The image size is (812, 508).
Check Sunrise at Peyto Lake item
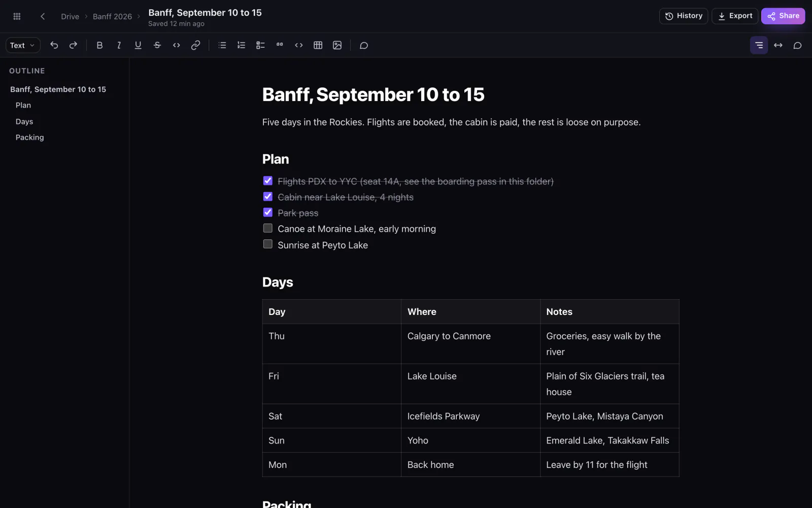click(268, 244)
